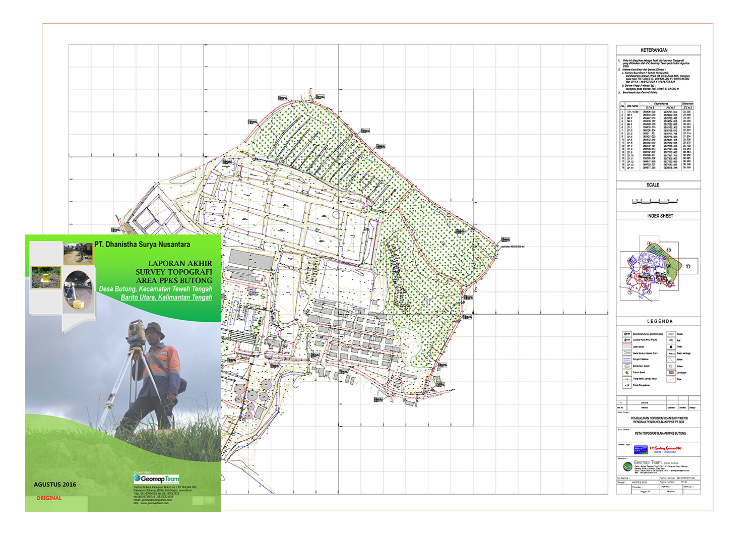Screen dimensions: 756x534
Task: Click the Barito Utara, Kalimantan Tengah underlined text
Action: [166, 298]
